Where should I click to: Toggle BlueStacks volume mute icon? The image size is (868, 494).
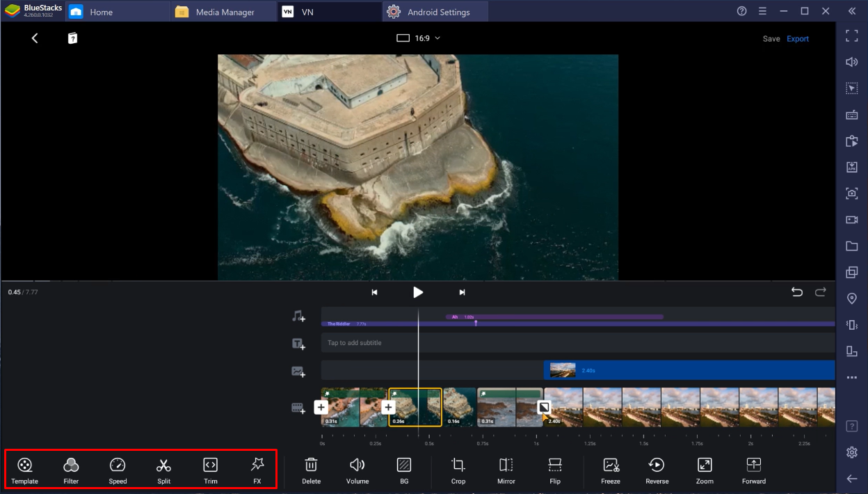(851, 62)
